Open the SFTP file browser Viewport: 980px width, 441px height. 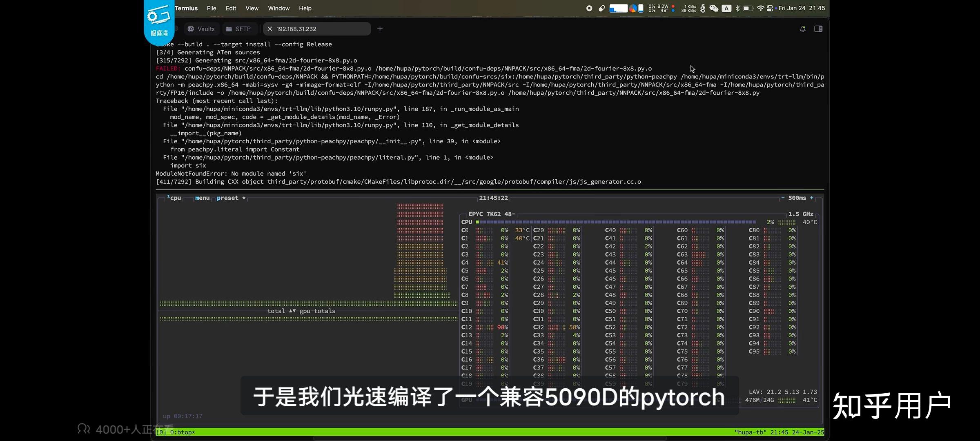pyautogui.click(x=238, y=29)
